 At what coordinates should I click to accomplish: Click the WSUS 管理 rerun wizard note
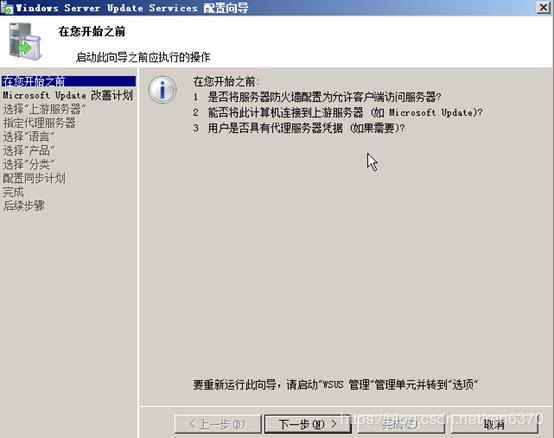pos(335,384)
